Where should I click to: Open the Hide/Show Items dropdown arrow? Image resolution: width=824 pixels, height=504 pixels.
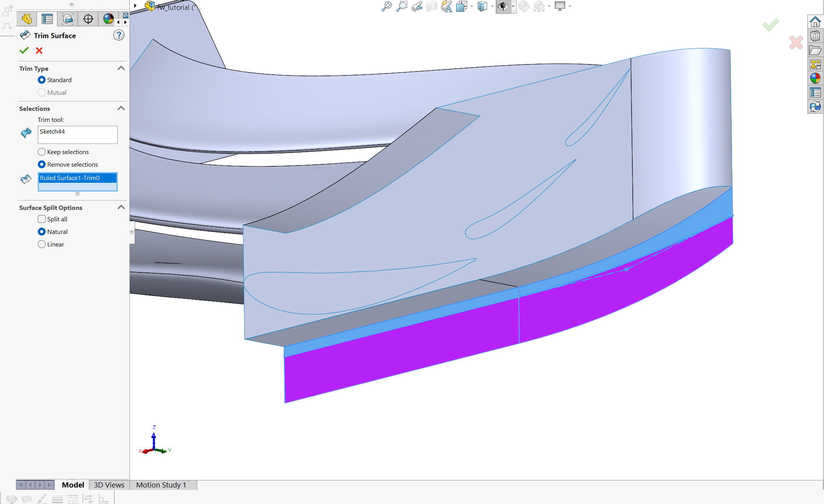(x=513, y=6)
